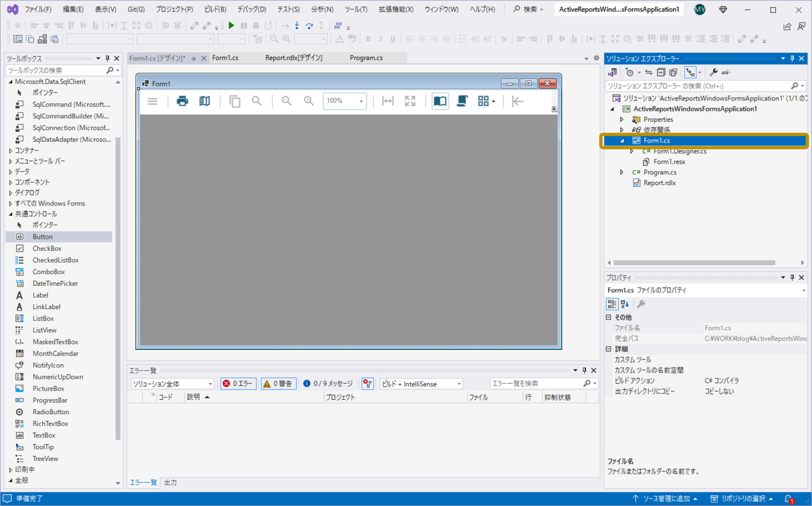Click the notification bell in the status bar
The image size is (812, 506).
tap(789, 499)
